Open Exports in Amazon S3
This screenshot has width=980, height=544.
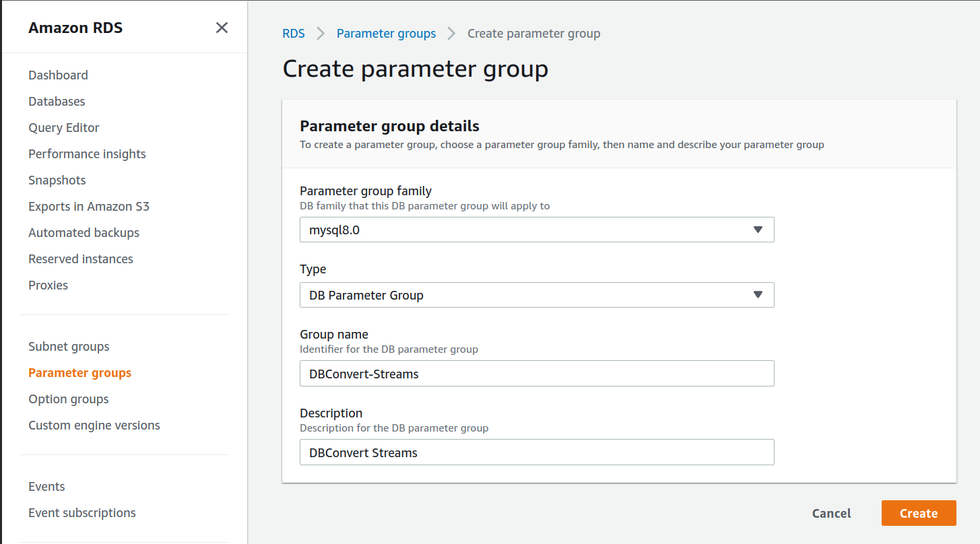[89, 206]
